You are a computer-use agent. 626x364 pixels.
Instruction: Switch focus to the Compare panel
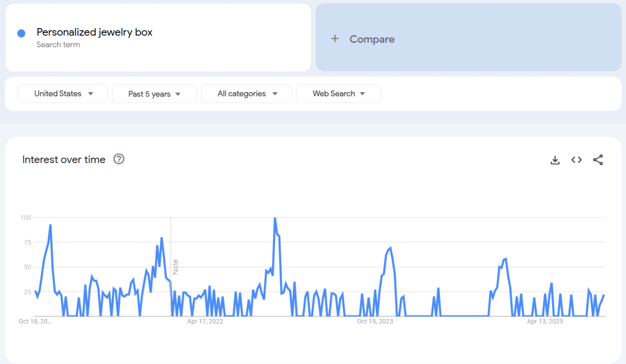[468, 38]
